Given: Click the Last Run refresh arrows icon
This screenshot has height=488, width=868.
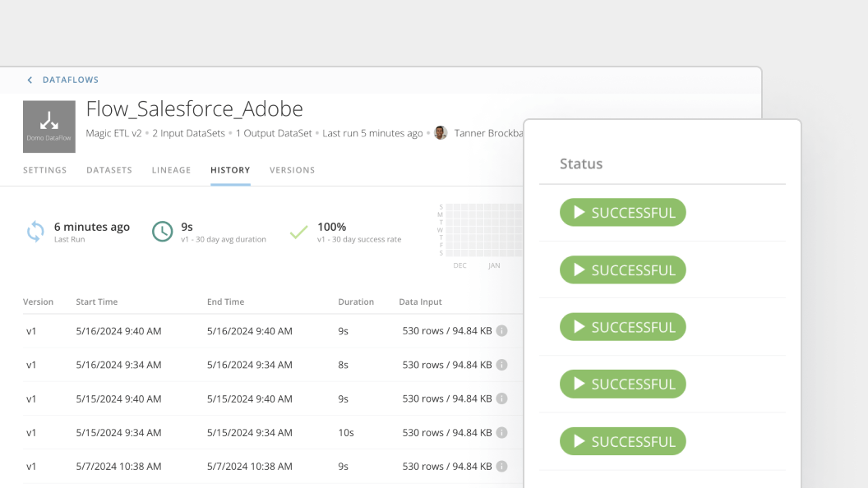Looking at the screenshot, I should [35, 232].
